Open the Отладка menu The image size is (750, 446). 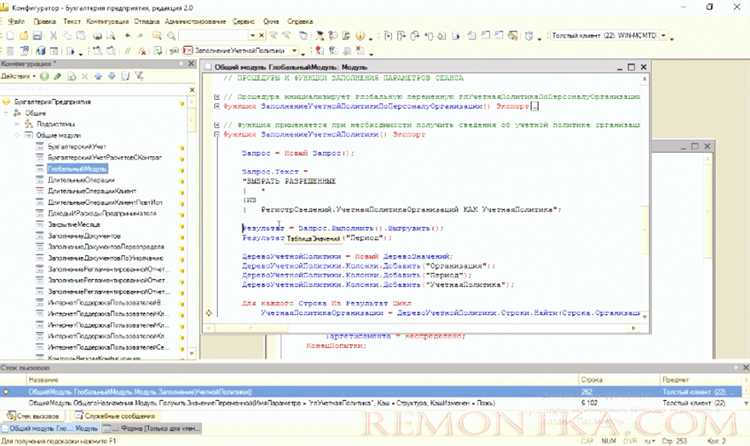[x=146, y=22]
